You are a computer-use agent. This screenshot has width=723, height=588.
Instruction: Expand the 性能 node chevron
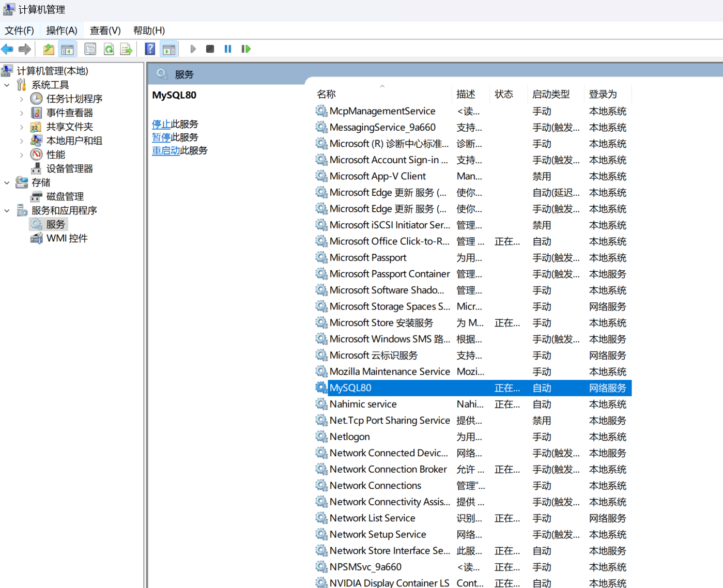coord(21,154)
